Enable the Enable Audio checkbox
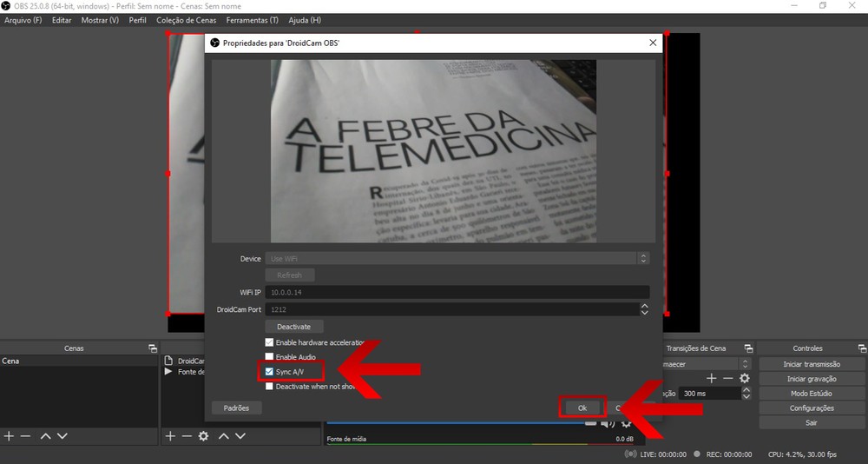The height and width of the screenshot is (464, 868). coord(269,357)
